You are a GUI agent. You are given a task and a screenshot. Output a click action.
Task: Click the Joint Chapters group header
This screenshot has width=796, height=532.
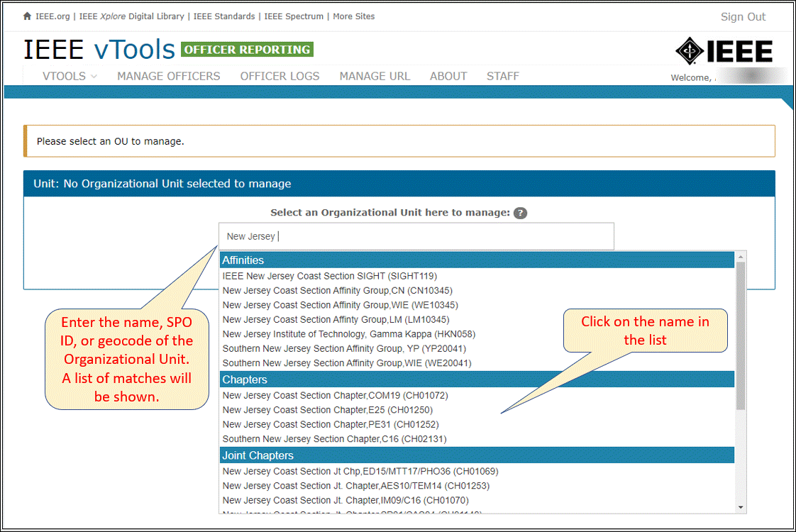tap(477, 455)
